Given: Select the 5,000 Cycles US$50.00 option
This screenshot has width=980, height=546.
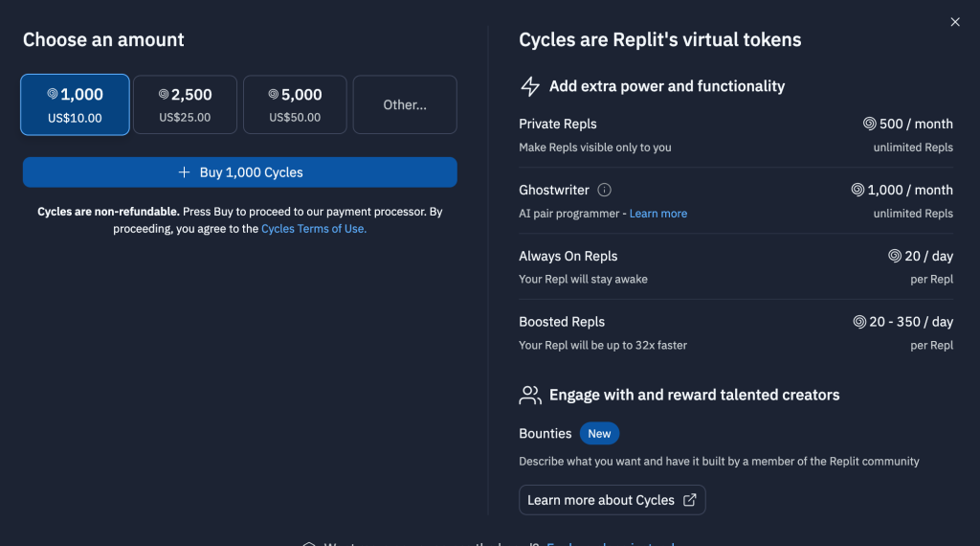Looking at the screenshot, I should tap(295, 104).
